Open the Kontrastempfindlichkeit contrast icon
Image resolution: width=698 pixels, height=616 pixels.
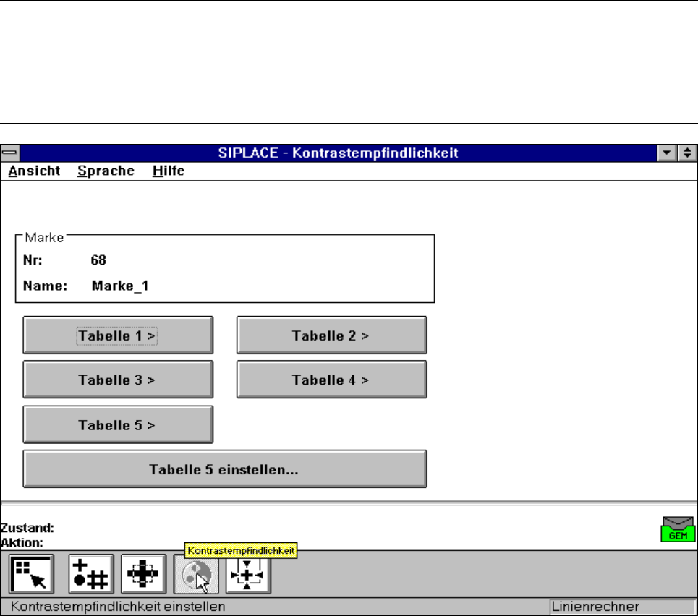196,575
